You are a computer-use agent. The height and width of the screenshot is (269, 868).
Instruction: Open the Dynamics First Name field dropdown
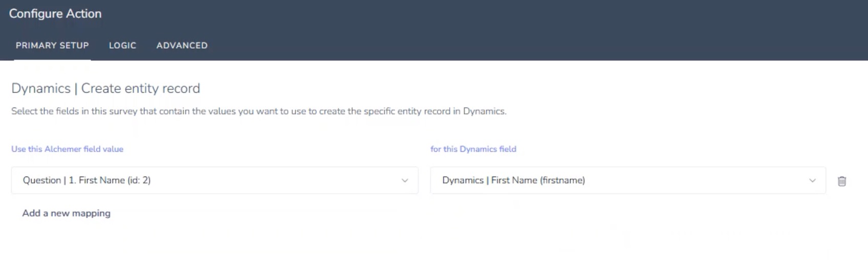tap(628, 180)
